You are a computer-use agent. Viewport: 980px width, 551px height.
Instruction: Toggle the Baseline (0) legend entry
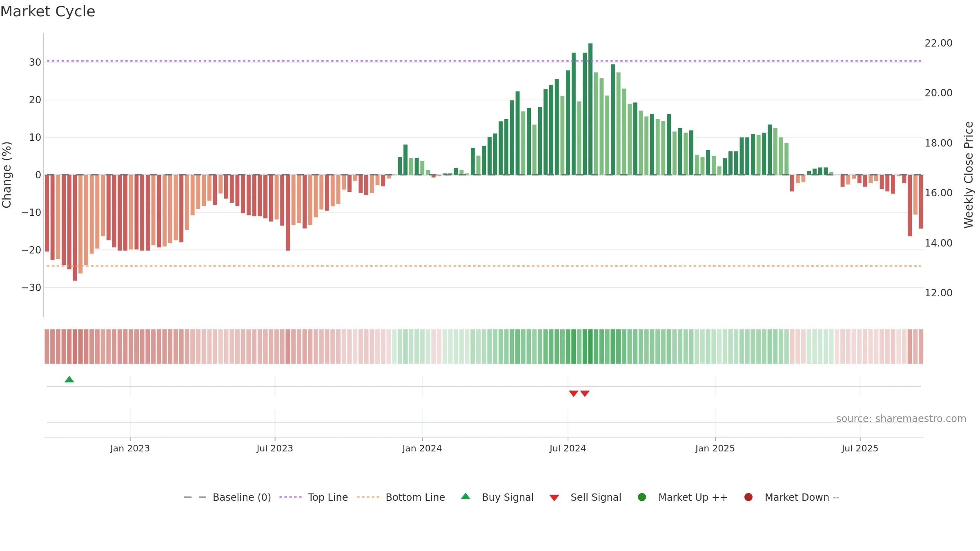[227, 497]
